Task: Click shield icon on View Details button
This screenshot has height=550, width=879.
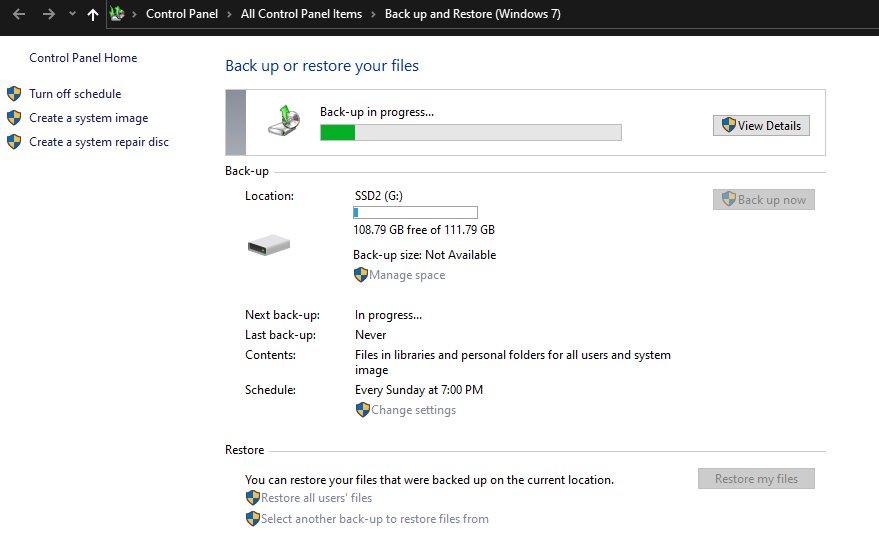Action: (x=728, y=125)
